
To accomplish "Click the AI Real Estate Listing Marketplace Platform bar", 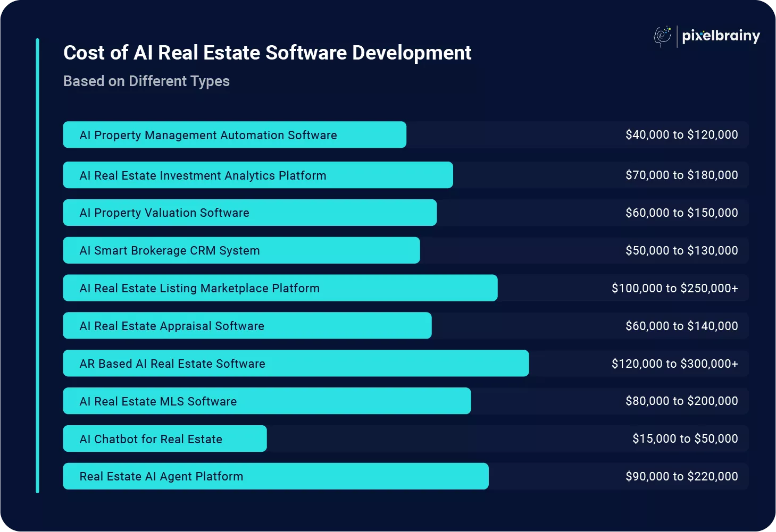I will pyautogui.click(x=280, y=288).
